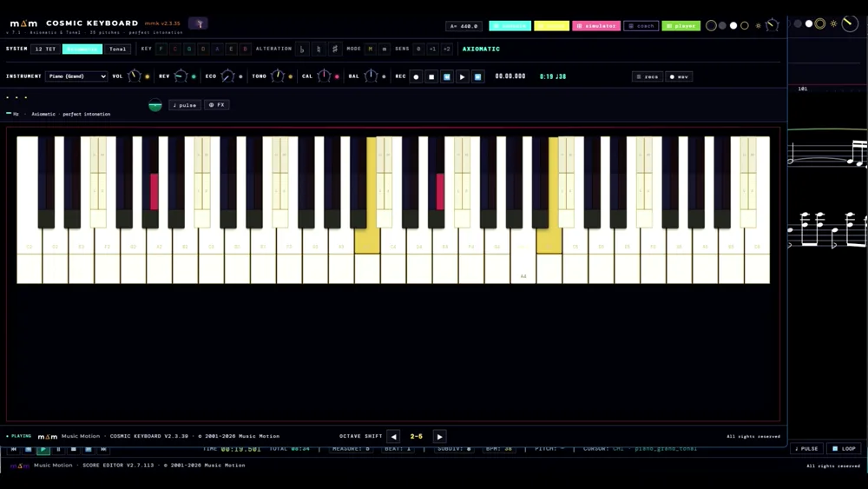Toggle the yellow VOL indicator dot
Screen dimensions: 868x489
pos(148,76)
